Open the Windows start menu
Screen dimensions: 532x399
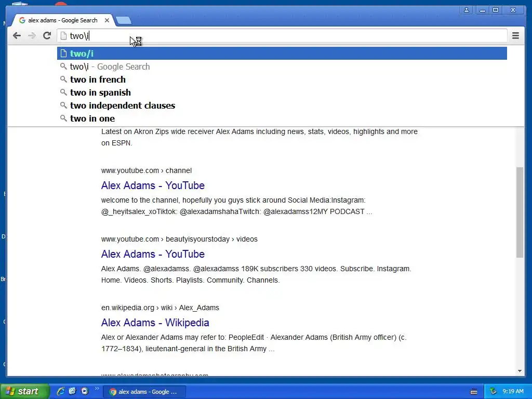click(24, 391)
